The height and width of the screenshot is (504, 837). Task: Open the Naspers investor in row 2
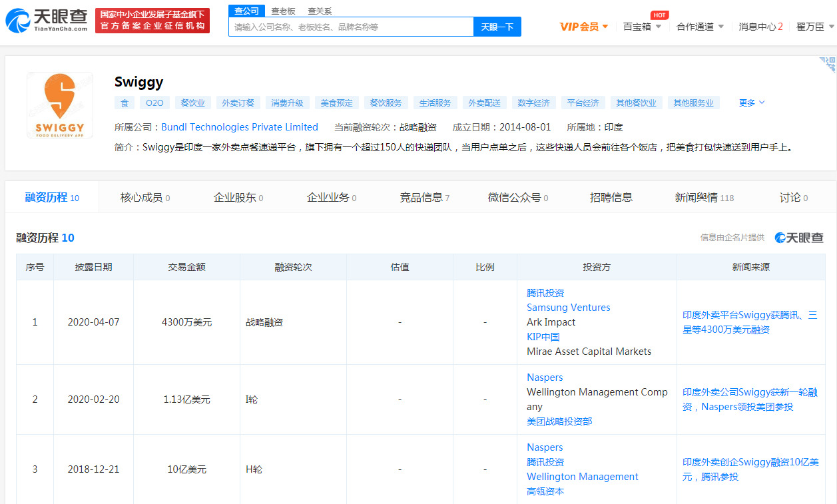(545, 378)
